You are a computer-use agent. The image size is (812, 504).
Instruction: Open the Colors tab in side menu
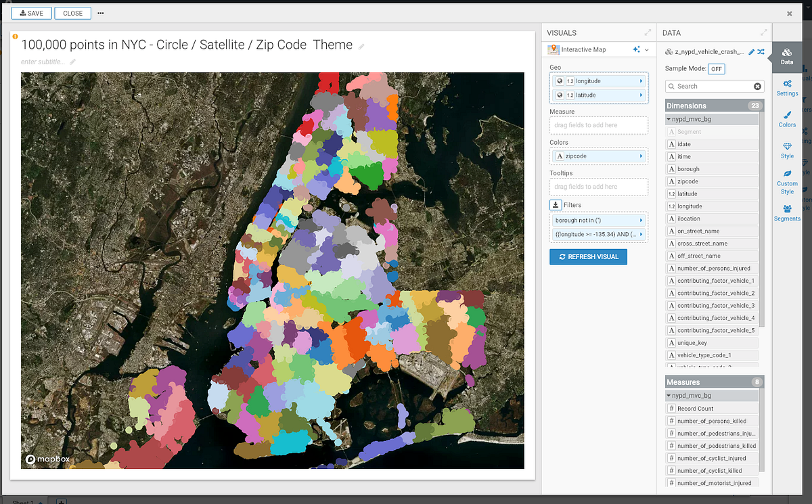[x=787, y=119]
